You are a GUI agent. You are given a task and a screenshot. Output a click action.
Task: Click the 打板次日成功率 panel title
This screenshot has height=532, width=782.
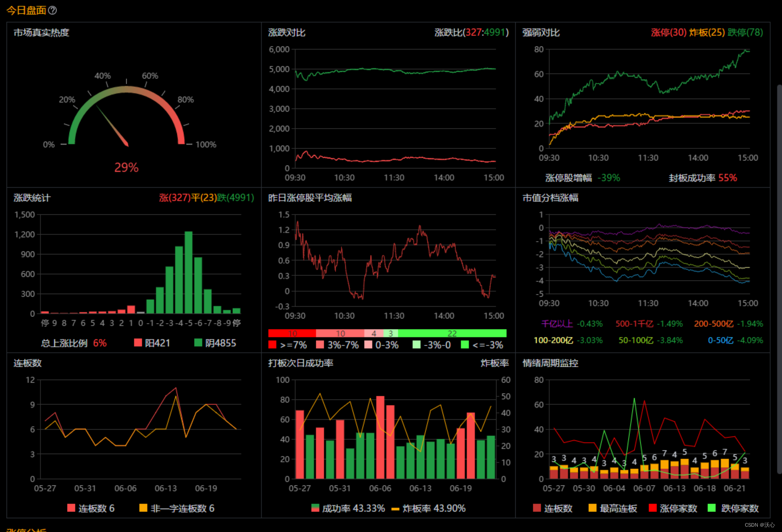pos(301,363)
